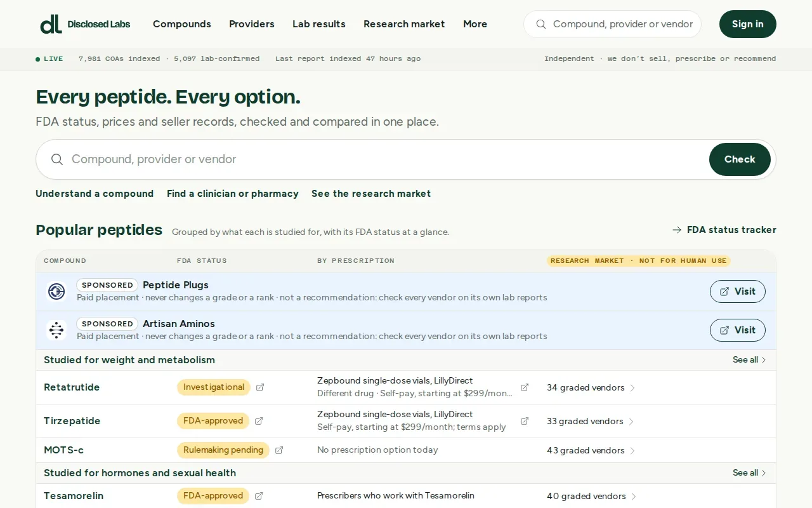The height and width of the screenshot is (508, 812).
Task: Select Find a clinician or pharmacy
Action: [x=233, y=194]
